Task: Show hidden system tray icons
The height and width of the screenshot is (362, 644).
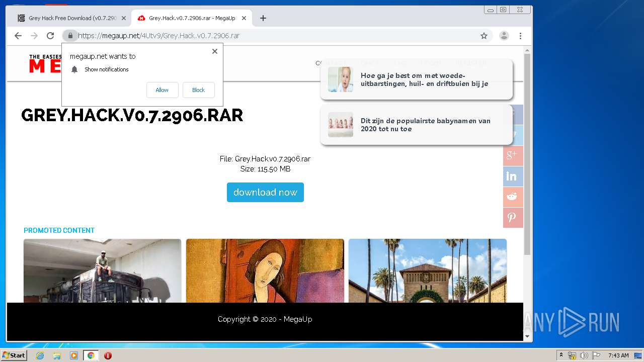Action: point(561,355)
